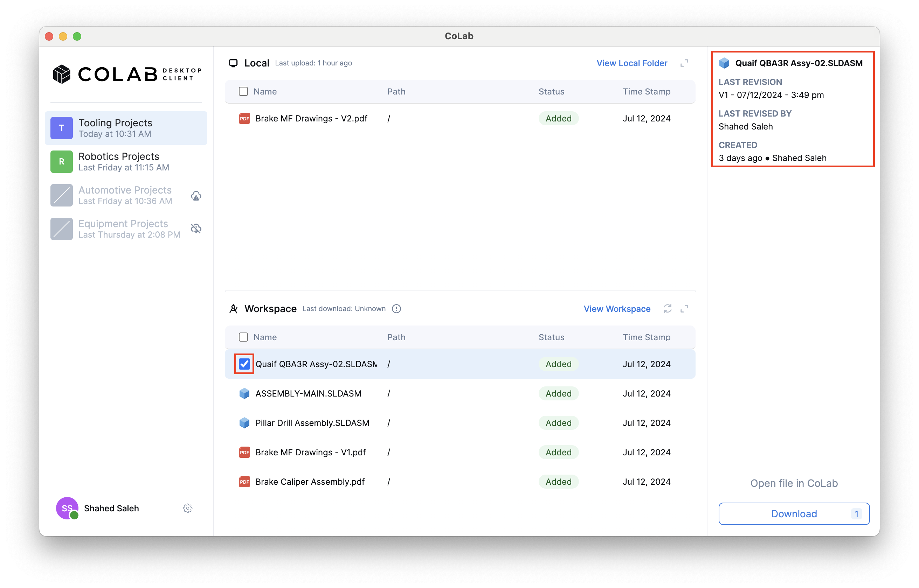Click Last upload: 1 hour ago text

pyautogui.click(x=313, y=63)
